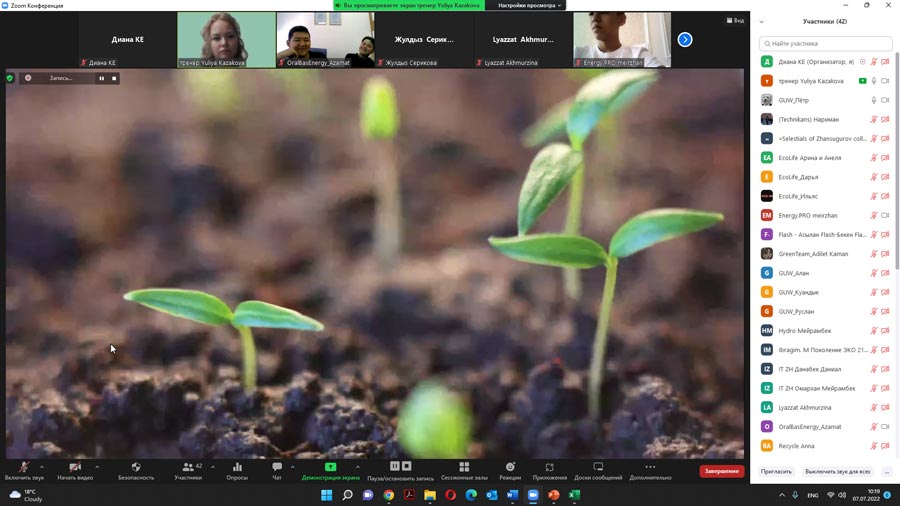Open the Reactions (Реакции) icon
This screenshot has width=900, height=506.
(510, 468)
